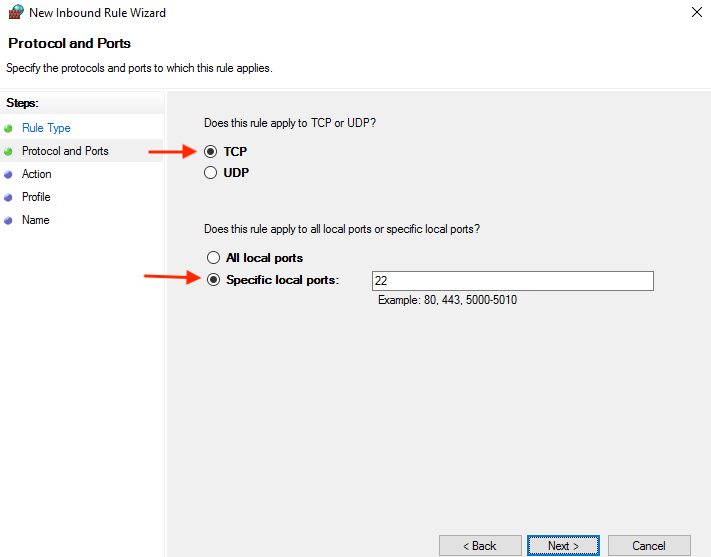The width and height of the screenshot is (711, 557).
Task: Go to the Rule Type step
Action: (x=46, y=128)
